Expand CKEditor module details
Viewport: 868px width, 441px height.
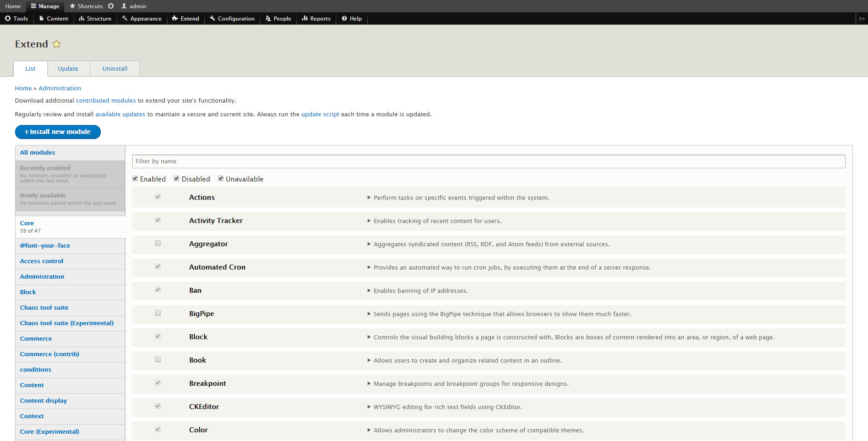coord(369,407)
